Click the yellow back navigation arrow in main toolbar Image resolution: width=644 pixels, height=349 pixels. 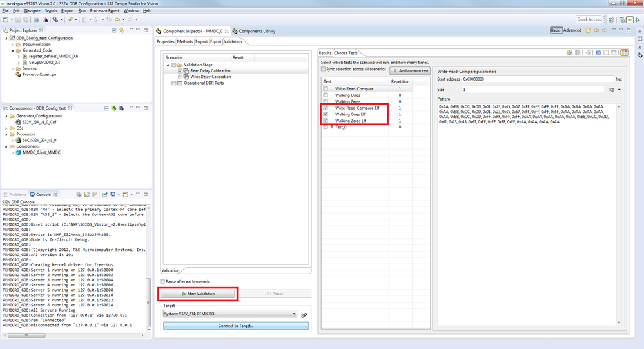(117, 19)
